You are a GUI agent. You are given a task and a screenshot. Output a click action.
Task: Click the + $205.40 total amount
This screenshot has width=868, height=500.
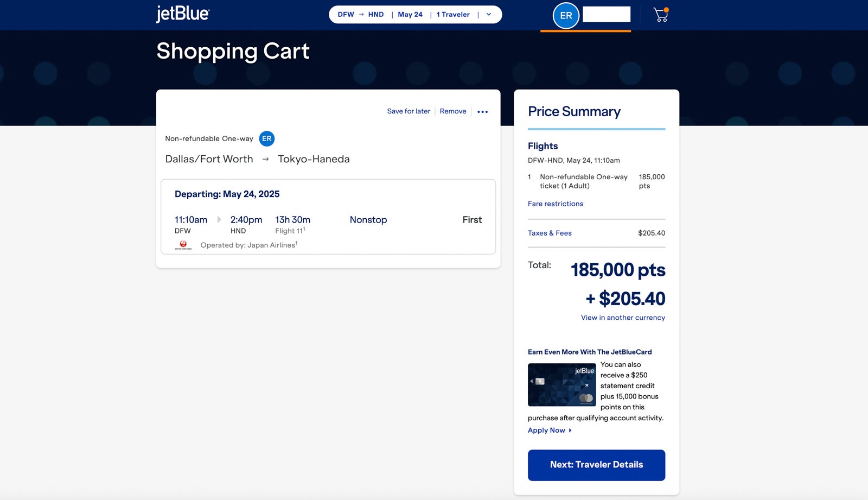625,299
